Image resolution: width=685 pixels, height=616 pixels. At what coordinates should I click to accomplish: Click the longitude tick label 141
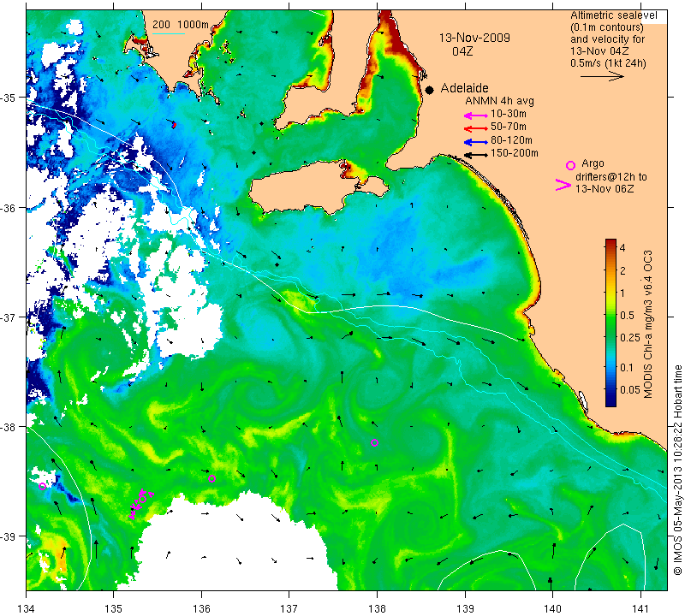pos(640,608)
